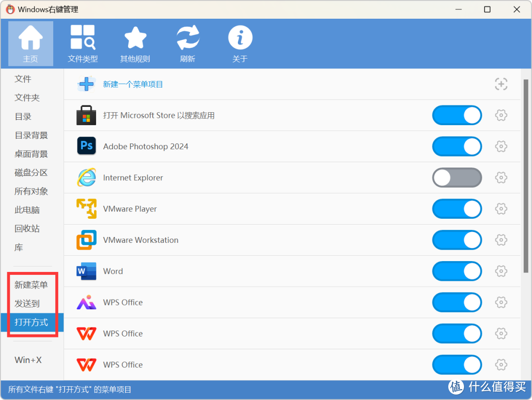The height and width of the screenshot is (400, 532).
Task: Go to the 主页 home toolbar icon
Action: (31, 43)
